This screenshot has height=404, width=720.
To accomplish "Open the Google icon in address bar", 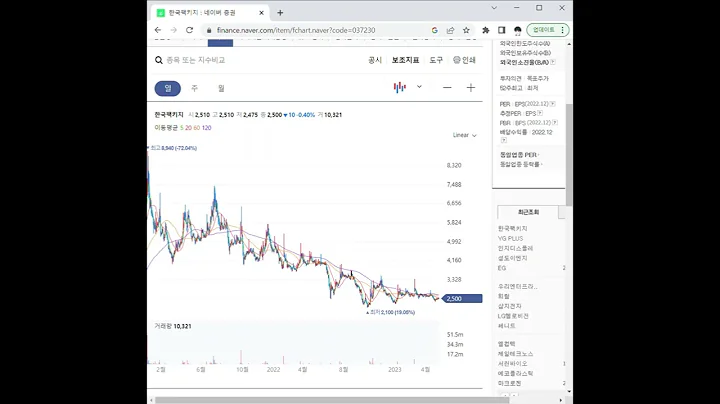I will click(x=434, y=30).
